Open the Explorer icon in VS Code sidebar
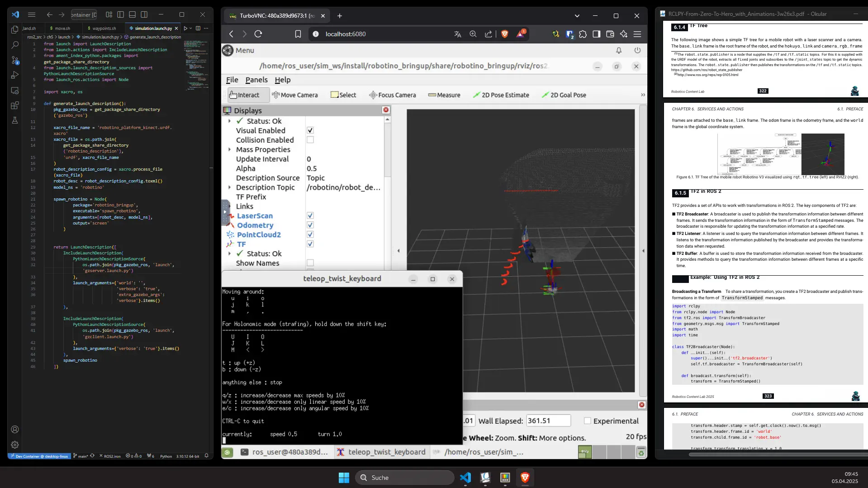 15,30
